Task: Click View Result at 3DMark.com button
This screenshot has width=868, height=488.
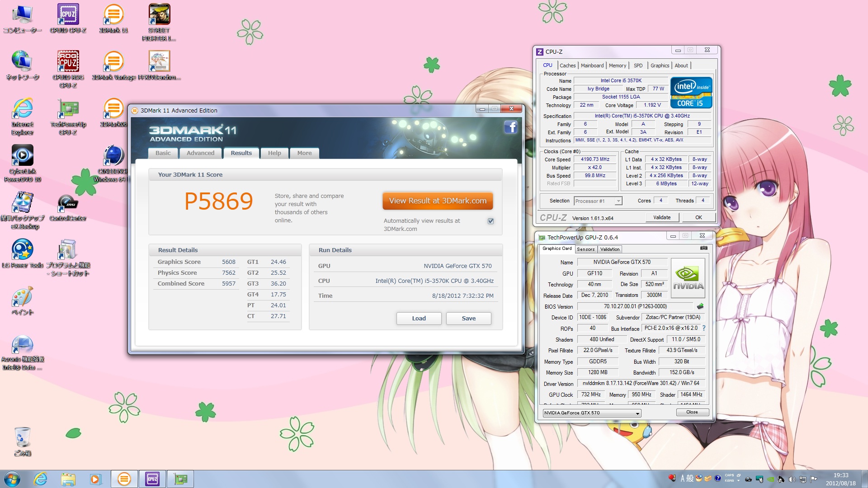Action: coord(437,201)
